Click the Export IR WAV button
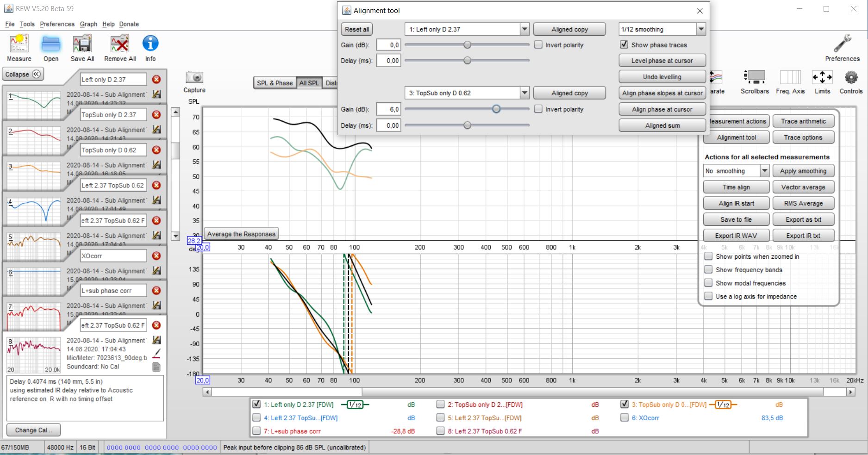868x455 pixels. click(736, 236)
